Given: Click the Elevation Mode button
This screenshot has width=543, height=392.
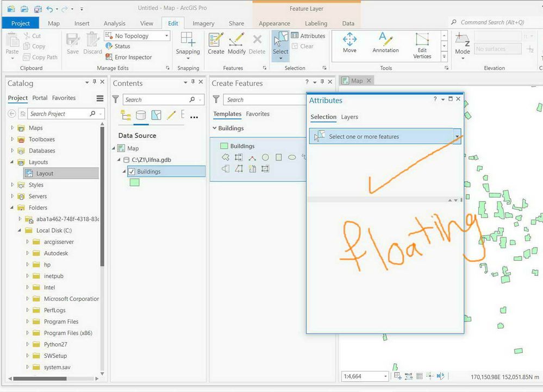Looking at the screenshot, I should pyautogui.click(x=463, y=46).
